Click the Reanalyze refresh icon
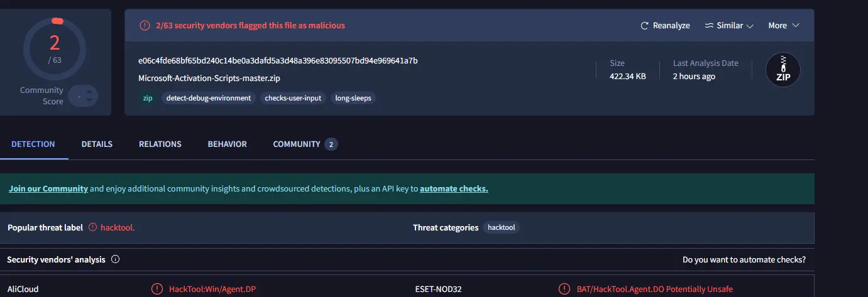This screenshot has width=868, height=297. (644, 26)
